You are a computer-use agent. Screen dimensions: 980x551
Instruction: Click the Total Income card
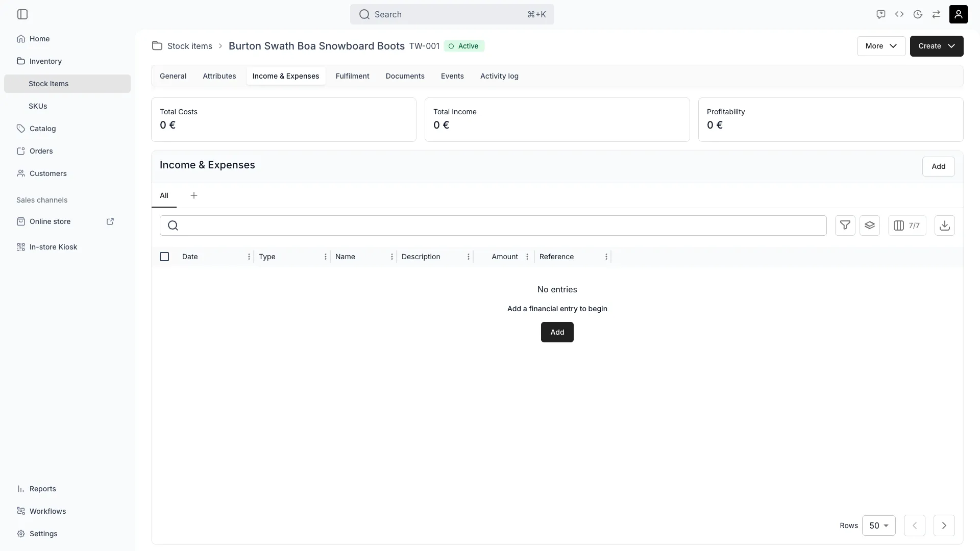tap(557, 119)
